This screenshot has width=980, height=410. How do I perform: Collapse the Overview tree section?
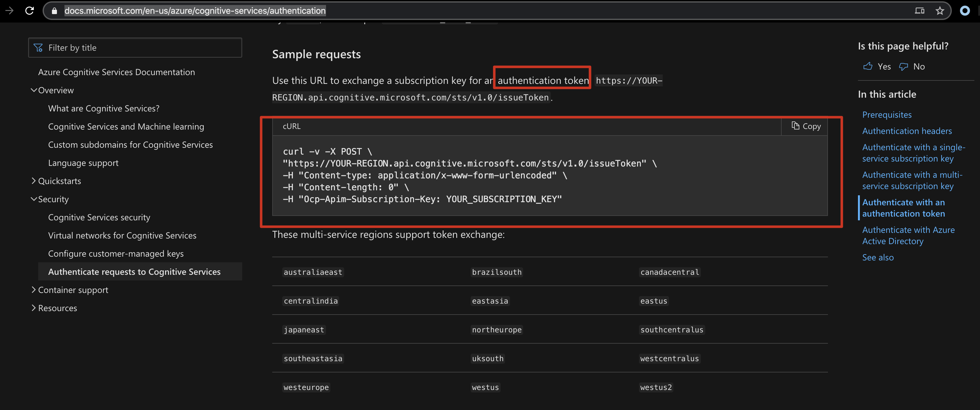click(x=34, y=90)
